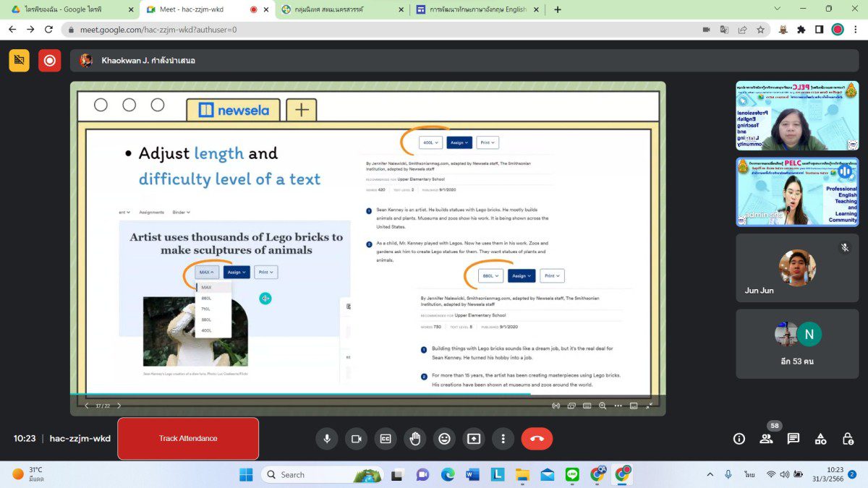Mute the microphone in the Meet call
This screenshot has height=488, width=868.
tap(326, 438)
